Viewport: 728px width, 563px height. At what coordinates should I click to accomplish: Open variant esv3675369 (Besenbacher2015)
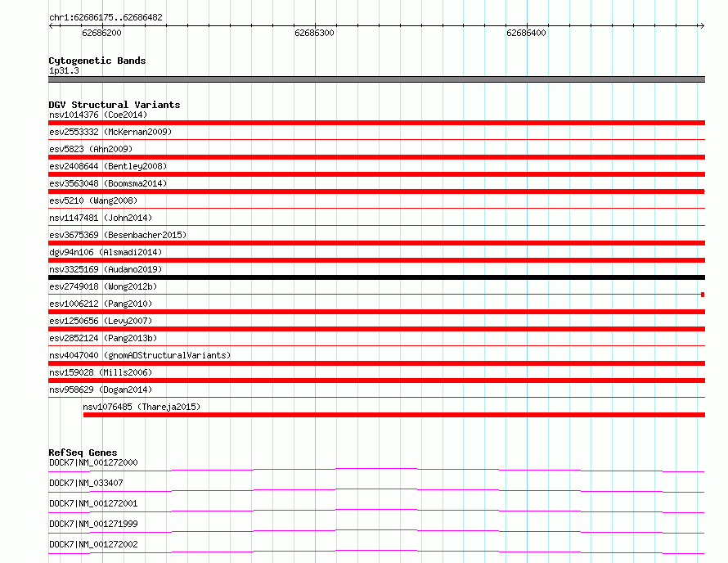(x=118, y=235)
